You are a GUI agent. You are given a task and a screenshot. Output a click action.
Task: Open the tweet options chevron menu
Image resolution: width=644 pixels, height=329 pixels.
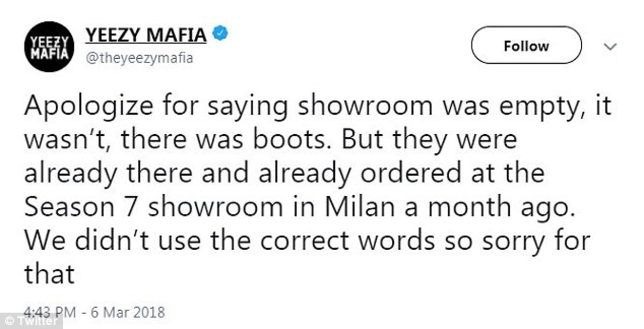pos(610,47)
